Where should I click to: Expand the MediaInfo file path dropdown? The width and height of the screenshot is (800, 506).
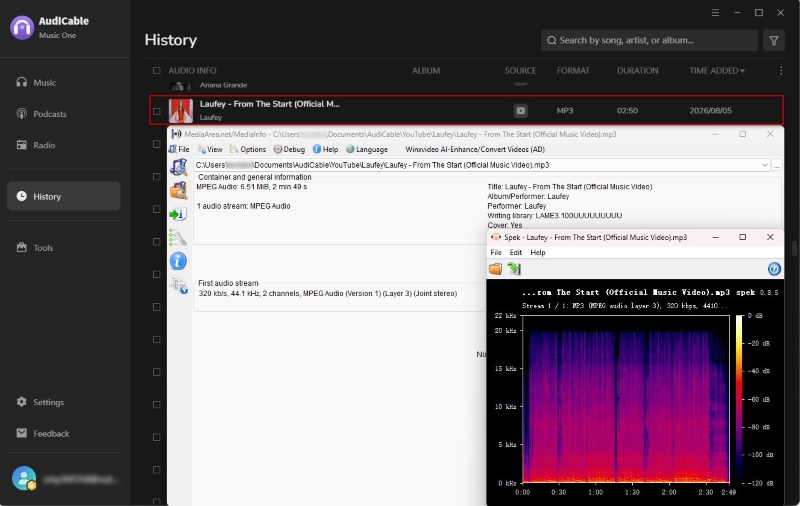coord(764,165)
